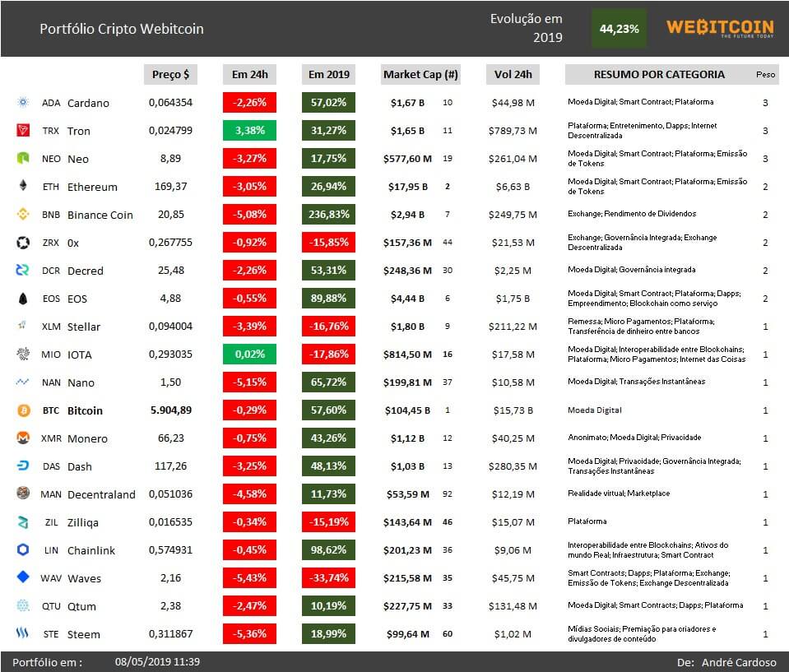Click the Waves blue diamond icon
The height and width of the screenshot is (672, 789).
coord(23,577)
